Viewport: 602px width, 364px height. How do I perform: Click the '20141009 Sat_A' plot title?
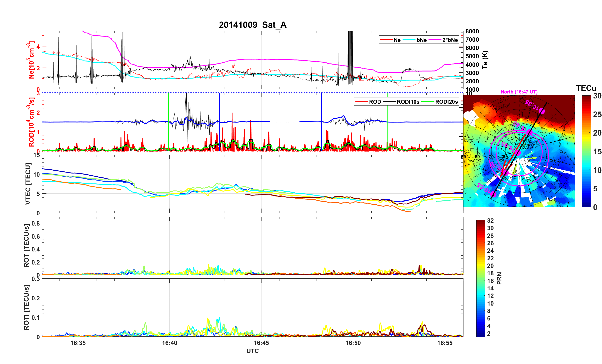click(253, 25)
